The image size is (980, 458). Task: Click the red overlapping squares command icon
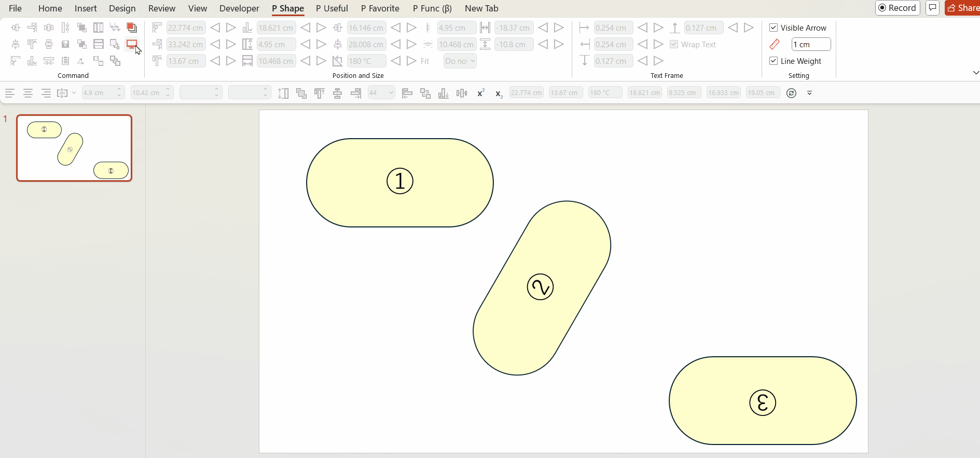tap(132, 28)
